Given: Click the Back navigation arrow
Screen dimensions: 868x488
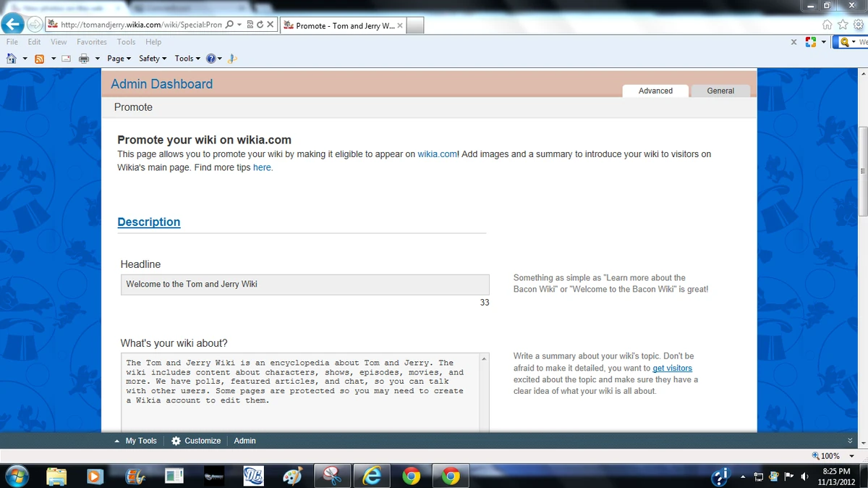Looking at the screenshot, I should pos(13,24).
